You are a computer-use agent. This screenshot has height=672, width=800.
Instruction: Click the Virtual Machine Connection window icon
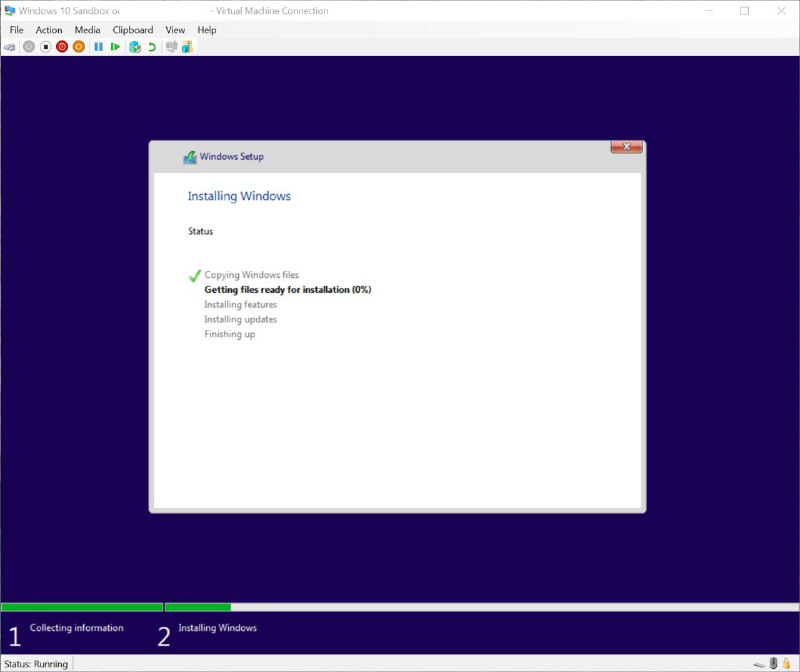tap(10, 11)
